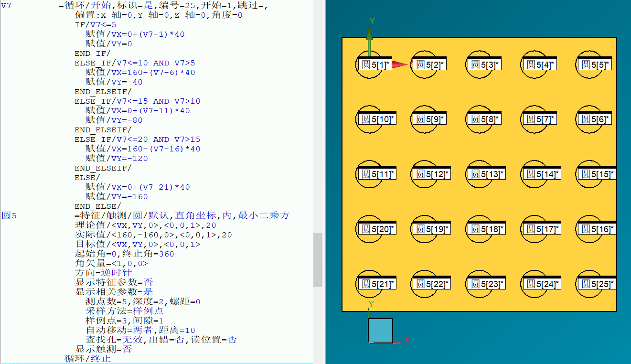Select the blue probe square below the part
Screen dimensions: 631x364
click(380, 331)
